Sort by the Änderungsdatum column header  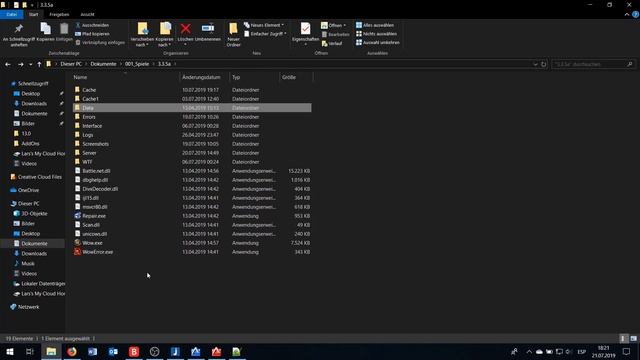coord(204,77)
